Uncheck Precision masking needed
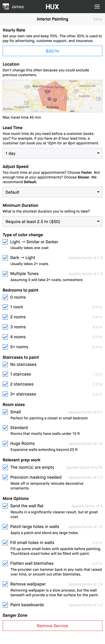This screenshot has width=105, height=644. (x=5, y=477)
